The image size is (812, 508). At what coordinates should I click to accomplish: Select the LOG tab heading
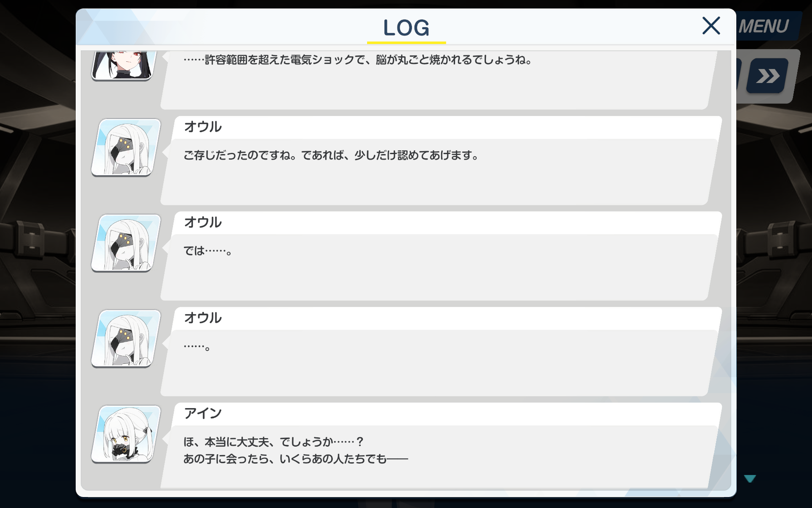[x=406, y=28]
